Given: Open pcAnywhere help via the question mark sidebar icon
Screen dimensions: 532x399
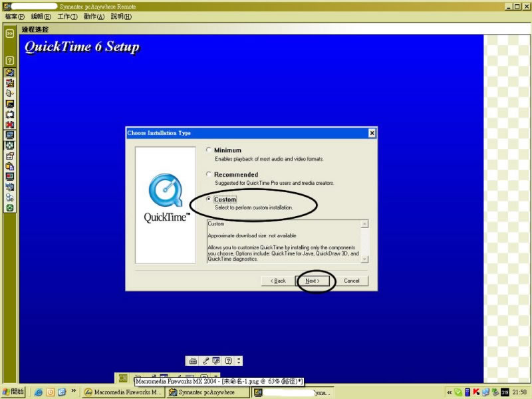Looking at the screenshot, I should [x=10, y=61].
